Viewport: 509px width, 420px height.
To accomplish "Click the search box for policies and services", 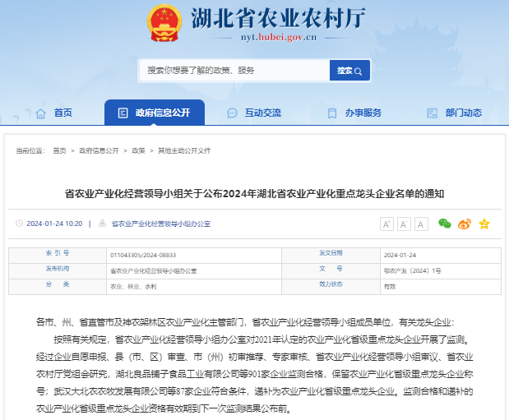I will click(234, 70).
